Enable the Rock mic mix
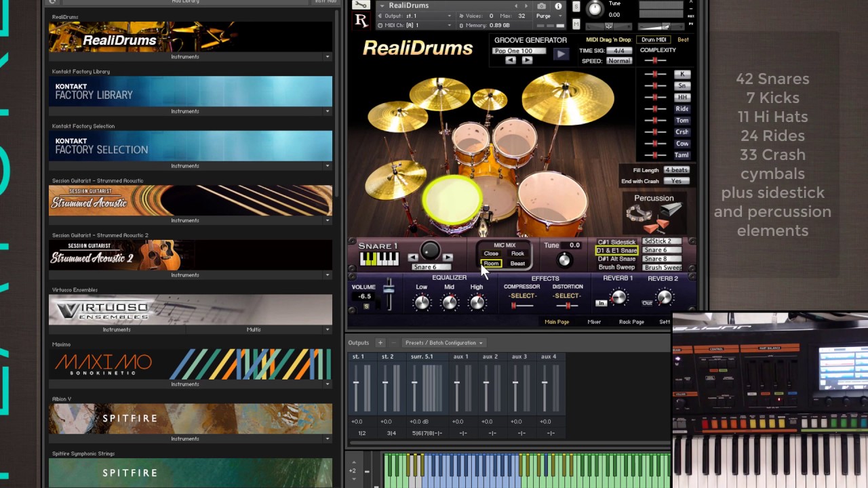The width and height of the screenshot is (868, 488). coord(517,253)
